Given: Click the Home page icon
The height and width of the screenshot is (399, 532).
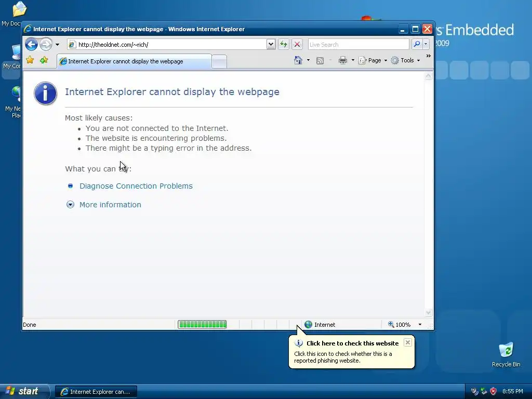Looking at the screenshot, I should pyautogui.click(x=298, y=60).
